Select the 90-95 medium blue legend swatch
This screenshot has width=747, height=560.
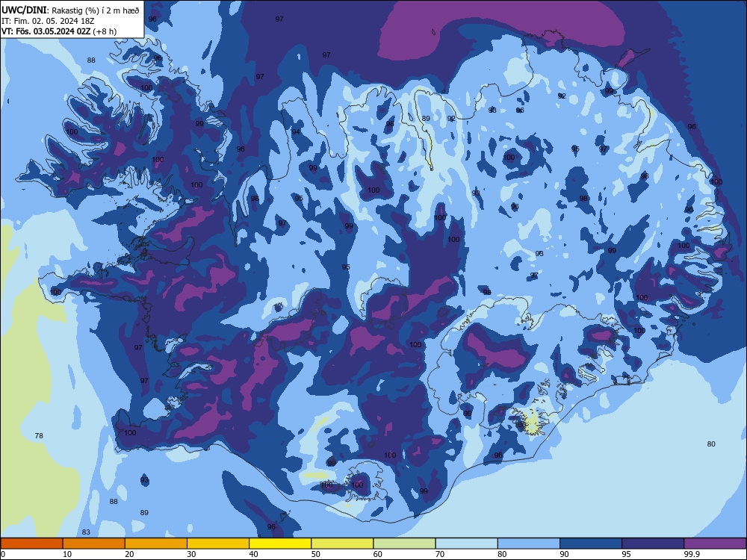(591, 544)
